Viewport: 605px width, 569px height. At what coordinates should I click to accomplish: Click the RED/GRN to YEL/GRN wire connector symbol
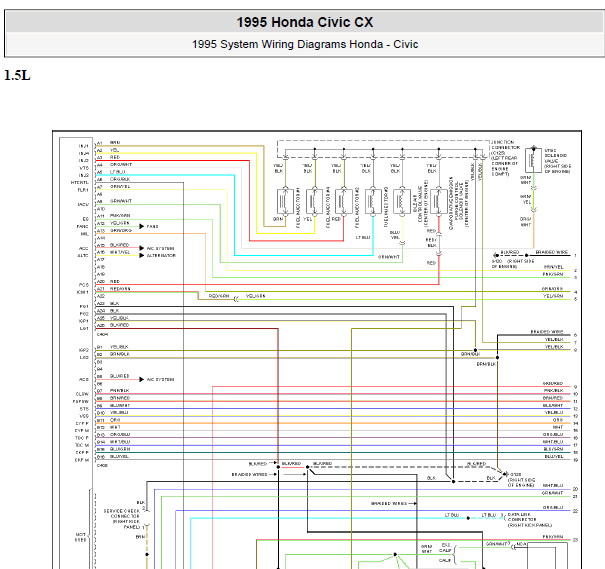pos(236,299)
